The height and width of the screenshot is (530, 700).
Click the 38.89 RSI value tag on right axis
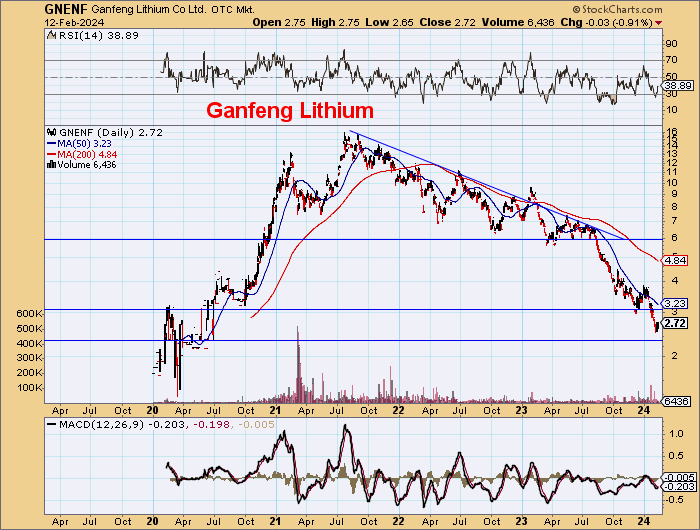coord(678,85)
